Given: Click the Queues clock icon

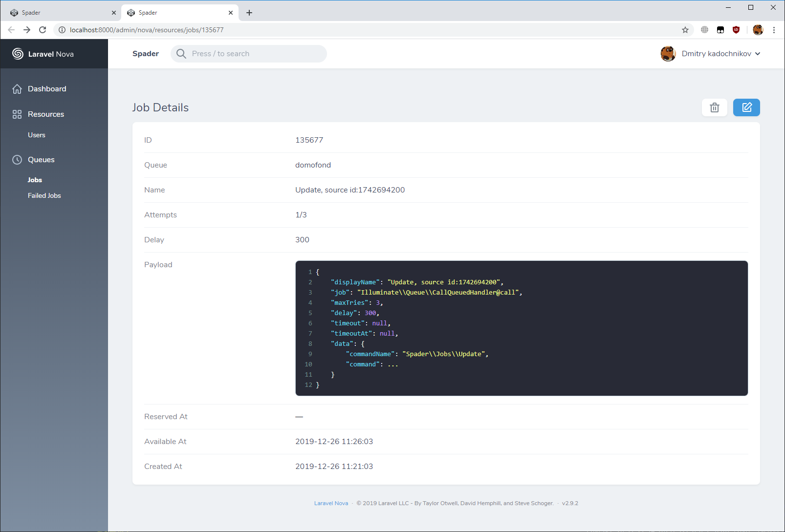Looking at the screenshot, I should [x=17, y=160].
